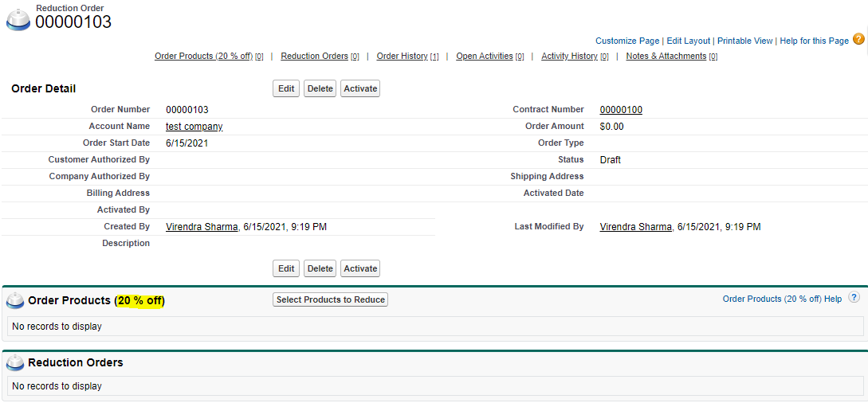Click Select Products to Reduce button
Viewport: 868px width, 403px height.
[x=331, y=299]
